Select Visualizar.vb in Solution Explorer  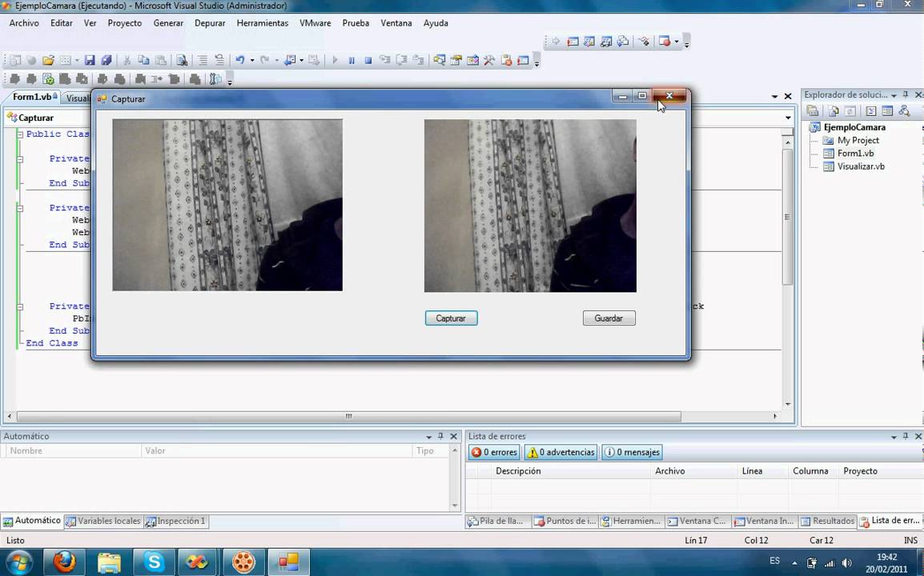click(861, 166)
